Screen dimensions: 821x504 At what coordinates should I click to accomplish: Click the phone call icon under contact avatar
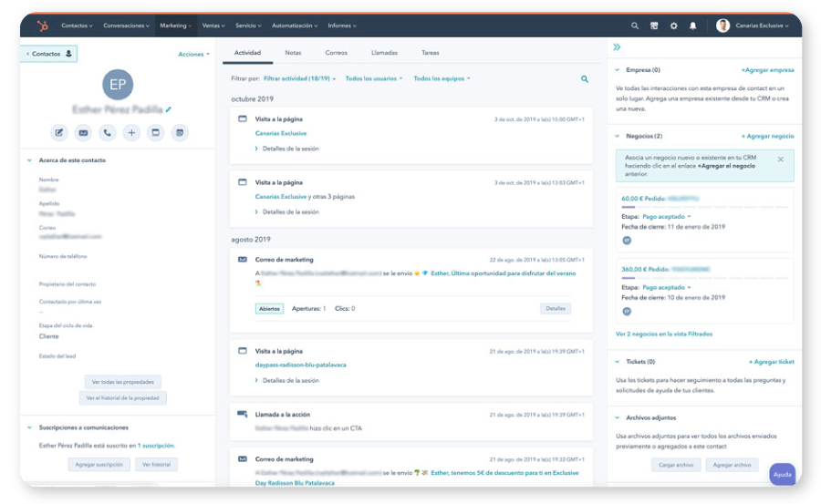[x=108, y=133]
